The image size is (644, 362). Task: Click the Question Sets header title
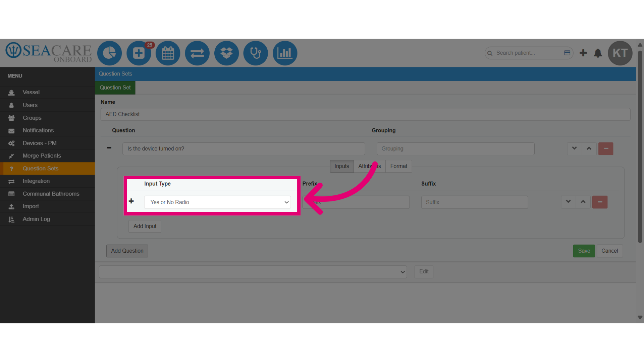[115, 74]
